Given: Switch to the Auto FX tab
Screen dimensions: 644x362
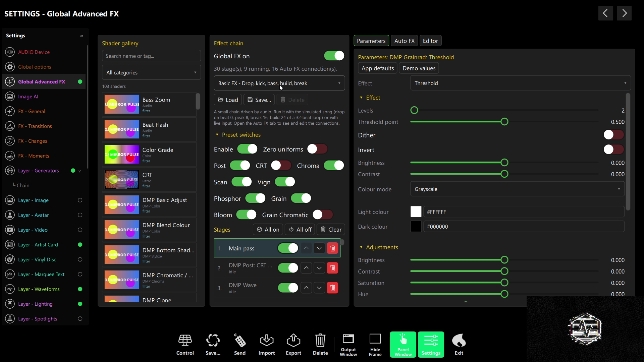Looking at the screenshot, I should pos(404,41).
